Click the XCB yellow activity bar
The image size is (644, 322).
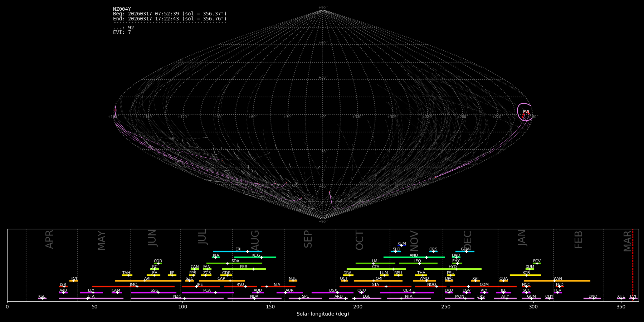coord(525,275)
